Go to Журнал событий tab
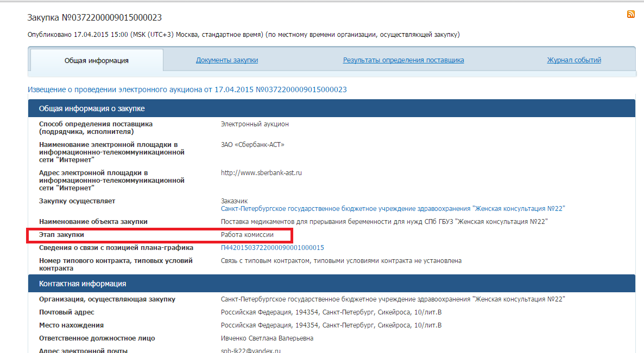Viewport: 644px width, 353px height. (574, 60)
